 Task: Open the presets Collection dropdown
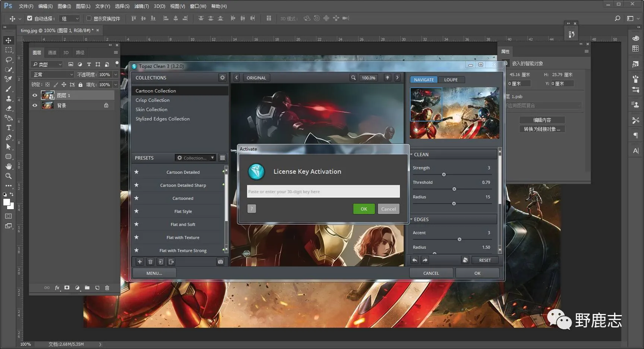tap(195, 158)
